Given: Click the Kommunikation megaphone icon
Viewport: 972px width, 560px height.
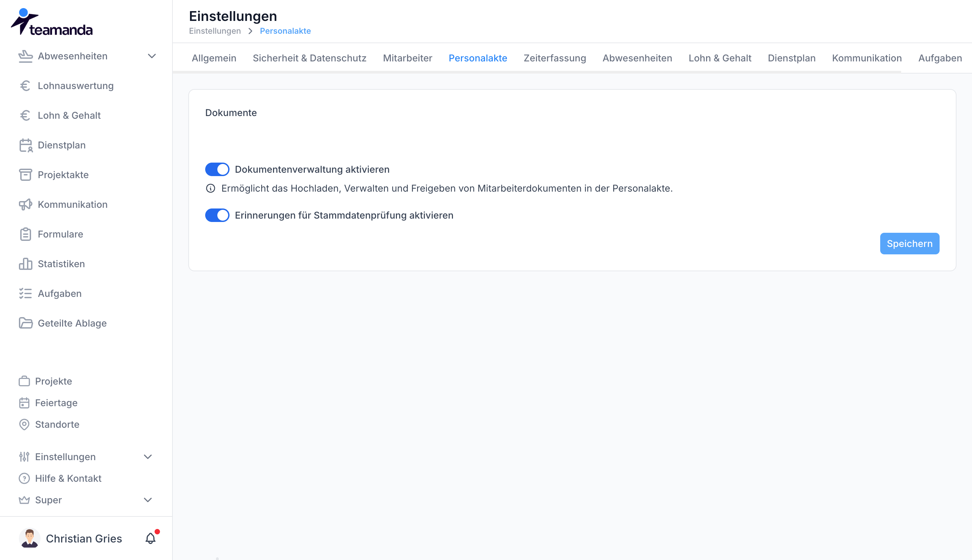Looking at the screenshot, I should tap(25, 205).
